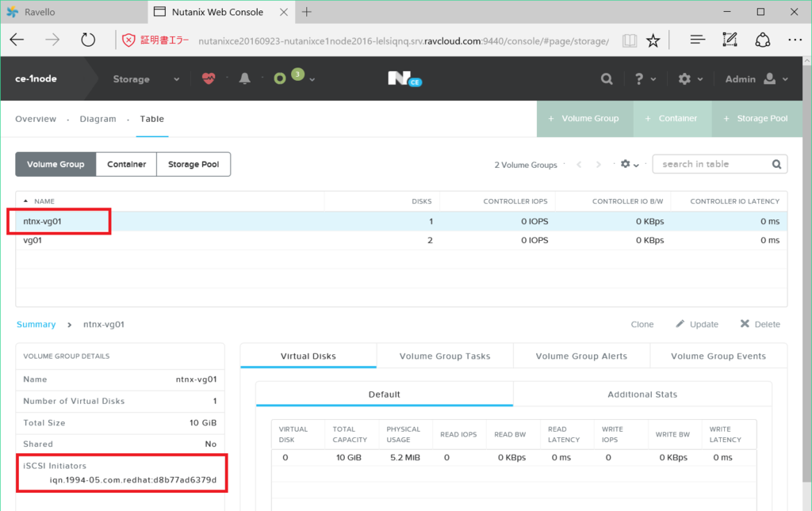Image resolution: width=812 pixels, height=511 pixels.
Task: Switch to the Overview view
Action: coord(36,119)
